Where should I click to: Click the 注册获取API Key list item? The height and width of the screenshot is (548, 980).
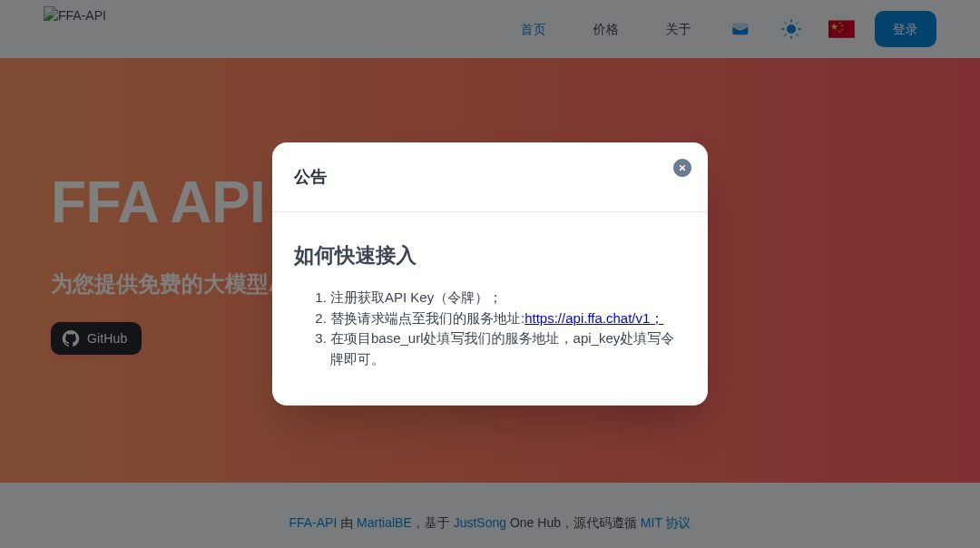(x=414, y=297)
